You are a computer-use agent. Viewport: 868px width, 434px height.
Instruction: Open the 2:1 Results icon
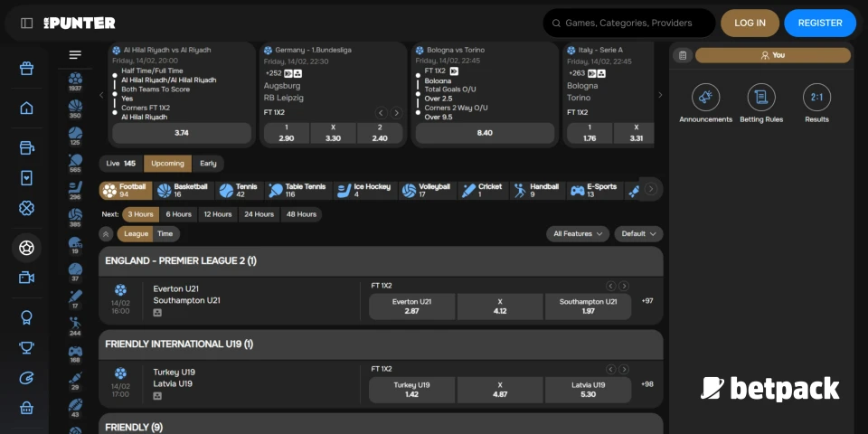(x=816, y=98)
